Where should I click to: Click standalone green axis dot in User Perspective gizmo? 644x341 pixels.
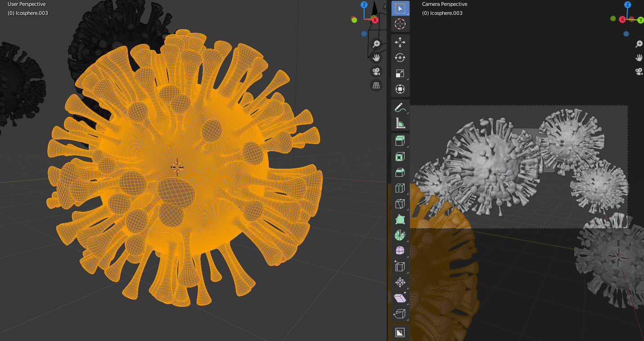[355, 20]
